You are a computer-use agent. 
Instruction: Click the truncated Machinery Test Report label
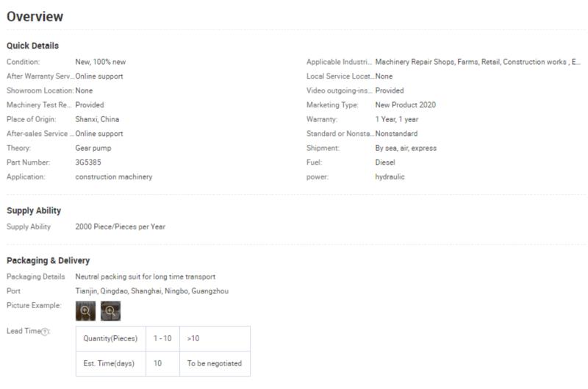pos(39,105)
